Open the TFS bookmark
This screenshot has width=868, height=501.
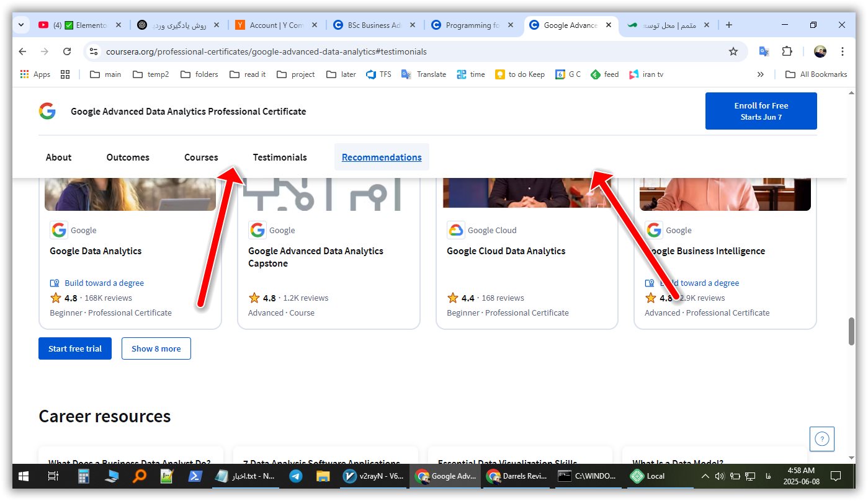click(x=378, y=74)
